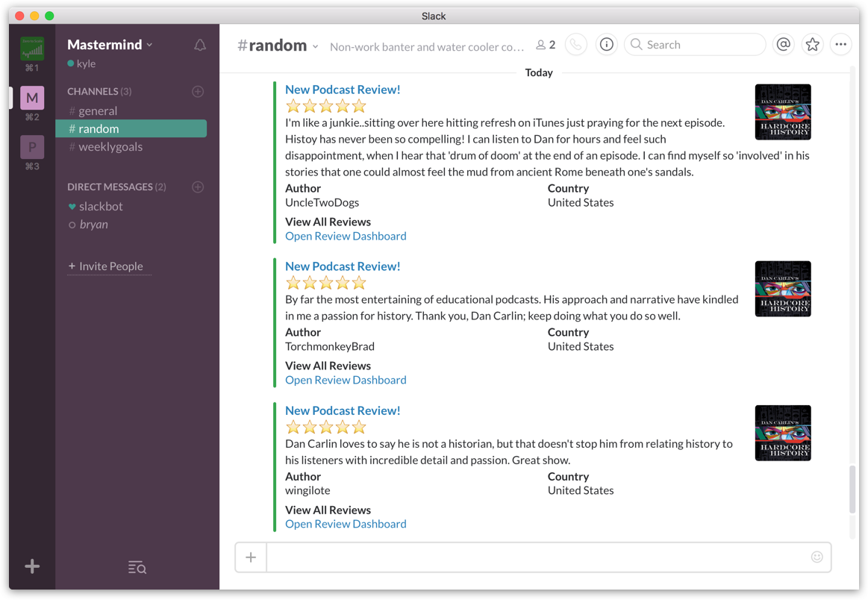Click author name UncleTwoDogs

click(x=322, y=202)
